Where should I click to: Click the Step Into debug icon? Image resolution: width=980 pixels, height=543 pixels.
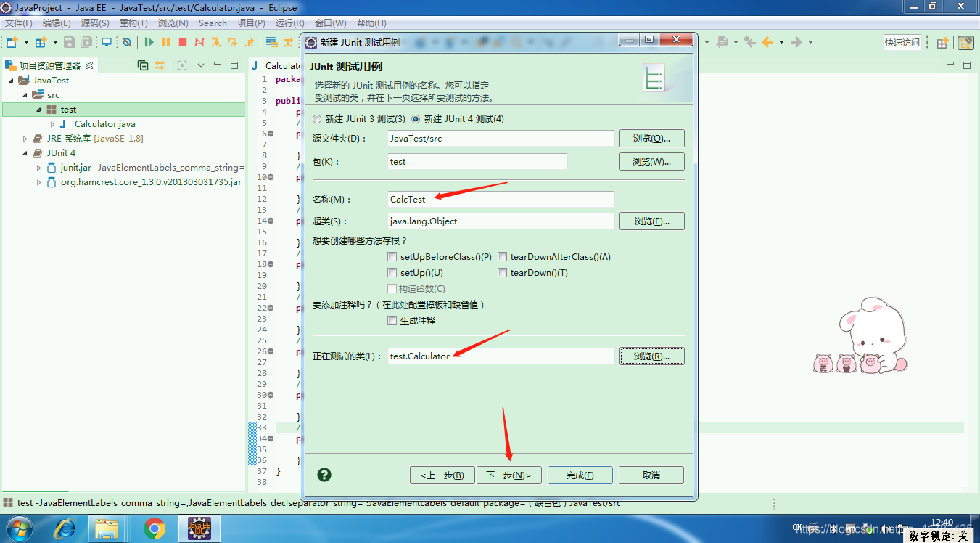pyautogui.click(x=216, y=42)
